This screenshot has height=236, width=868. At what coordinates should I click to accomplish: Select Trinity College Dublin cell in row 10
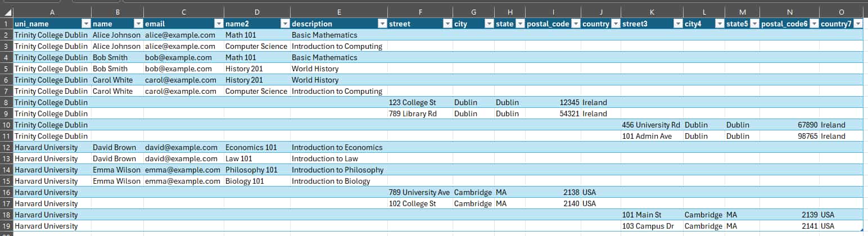(52, 125)
